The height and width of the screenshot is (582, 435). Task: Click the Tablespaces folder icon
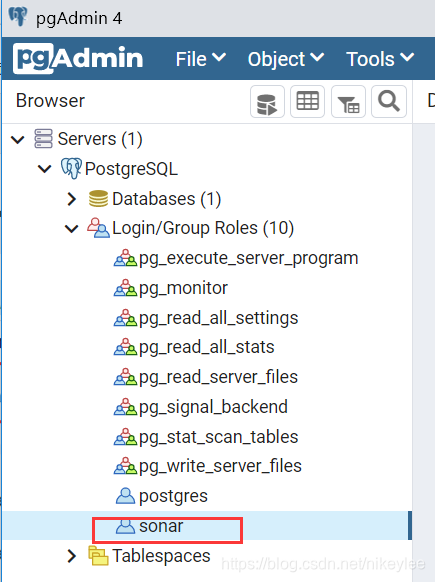point(98,556)
